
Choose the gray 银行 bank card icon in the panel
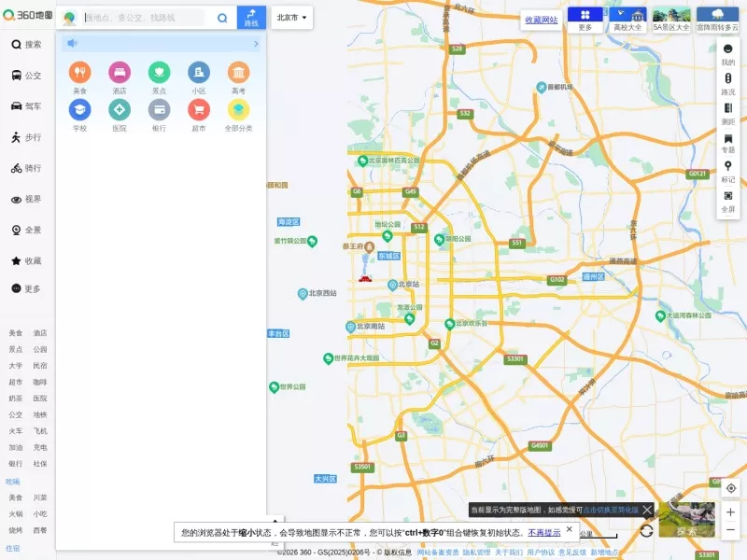(x=159, y=110)
